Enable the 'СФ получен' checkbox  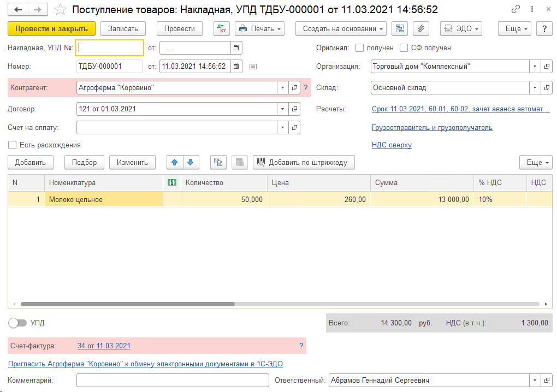[x=404, y=48]
